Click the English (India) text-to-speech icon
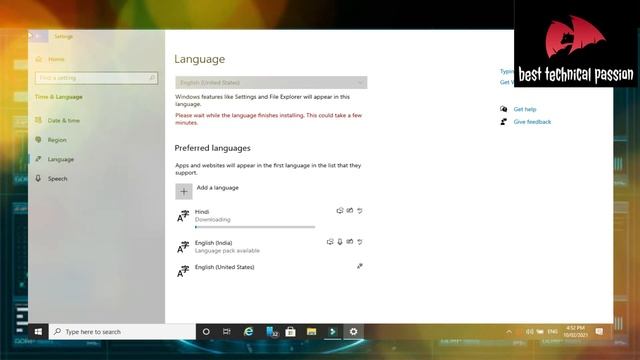The height and width of the screenshot is (360, 640). pos(330,242)
